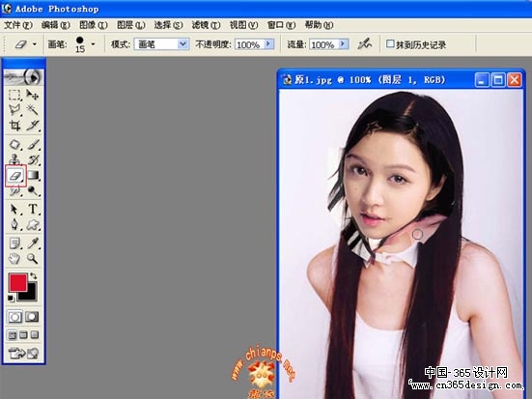Screen dimensions: 532x399
Task: Select the Gradient tool
Action: point(33,175)
